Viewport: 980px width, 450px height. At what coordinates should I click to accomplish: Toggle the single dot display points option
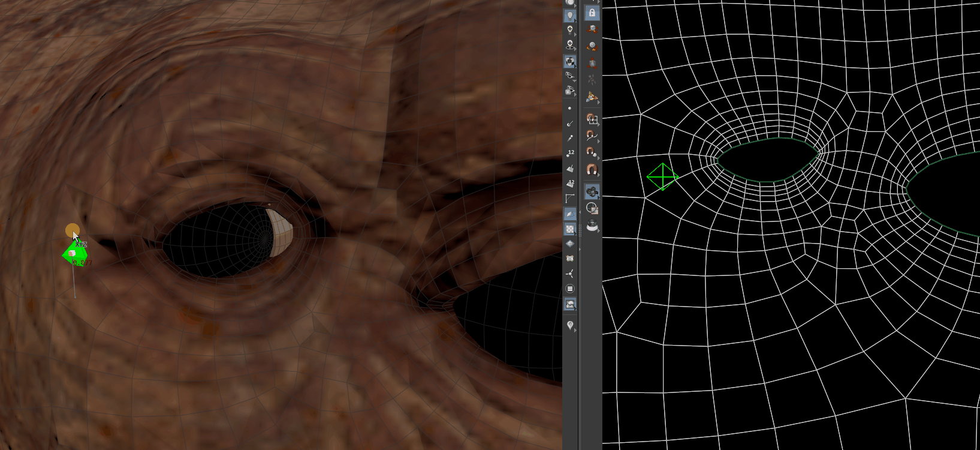[x=570, y=108]
